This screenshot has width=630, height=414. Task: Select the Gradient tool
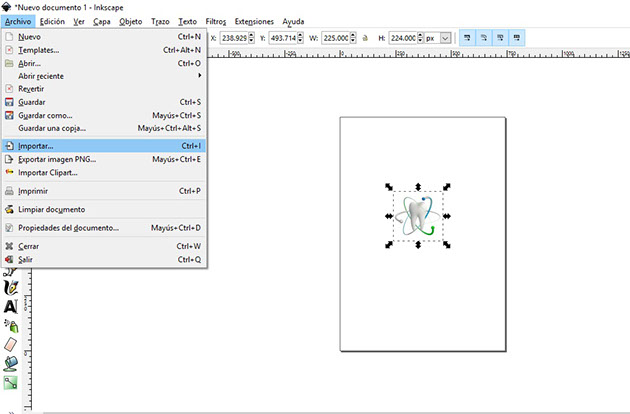pyautogui.click(x=10, y=383)
